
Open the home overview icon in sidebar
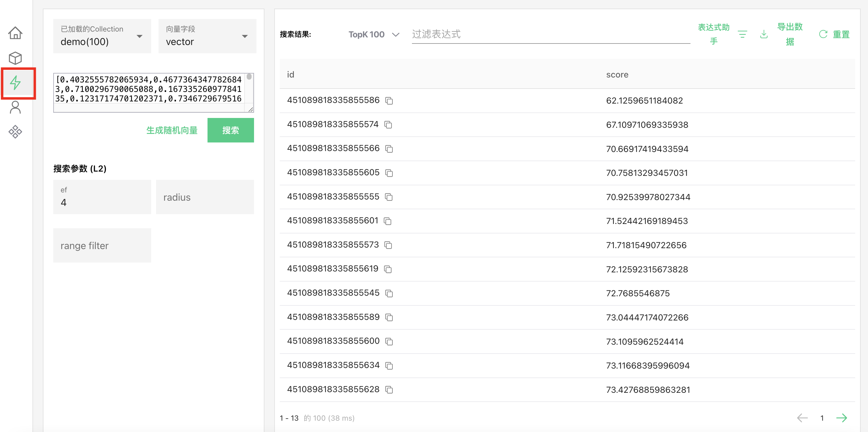point(15,33)
